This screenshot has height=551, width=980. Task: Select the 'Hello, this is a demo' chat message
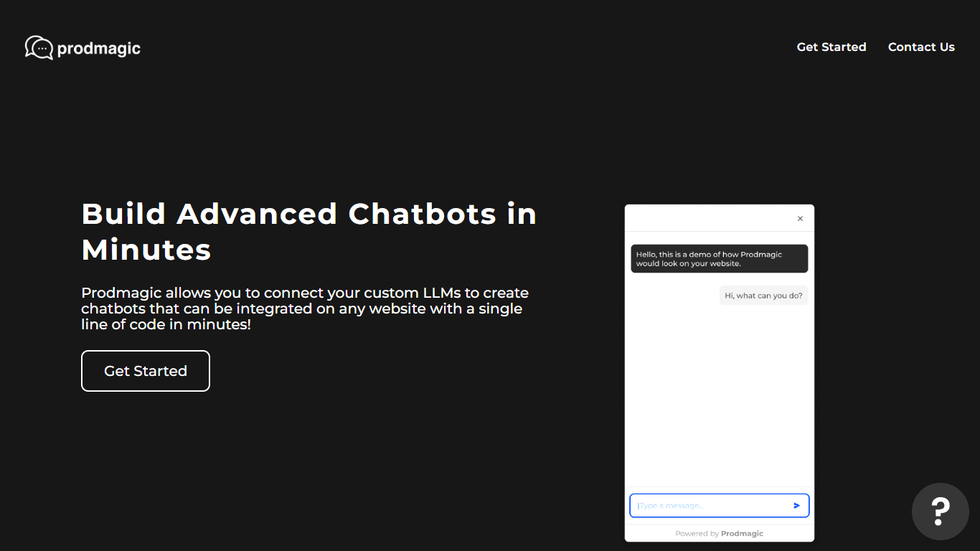point(719,259)
